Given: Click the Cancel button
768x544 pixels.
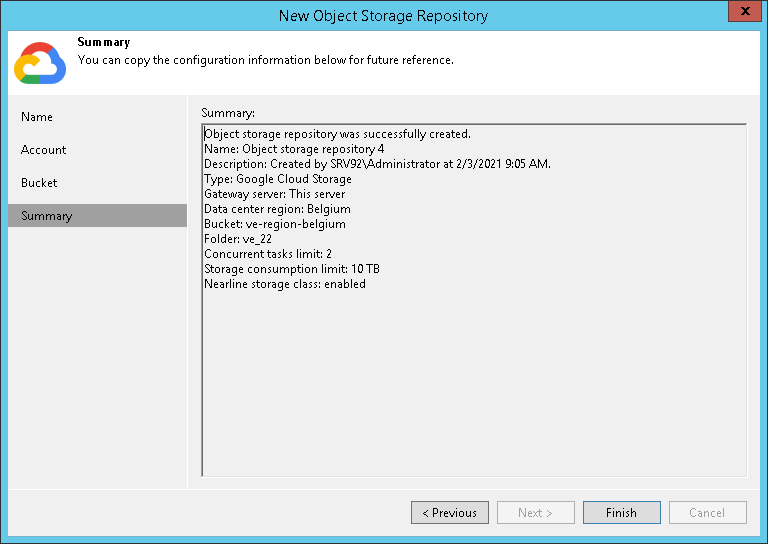Looking at the screenshot, I should (x=707, y=513).
